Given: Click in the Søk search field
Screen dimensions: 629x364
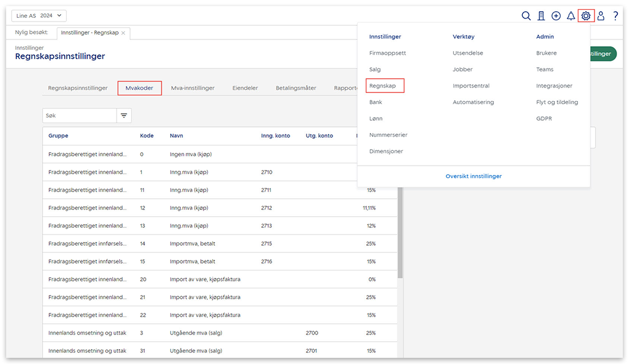Looking at the screenshot, I should tap(79, 115).
